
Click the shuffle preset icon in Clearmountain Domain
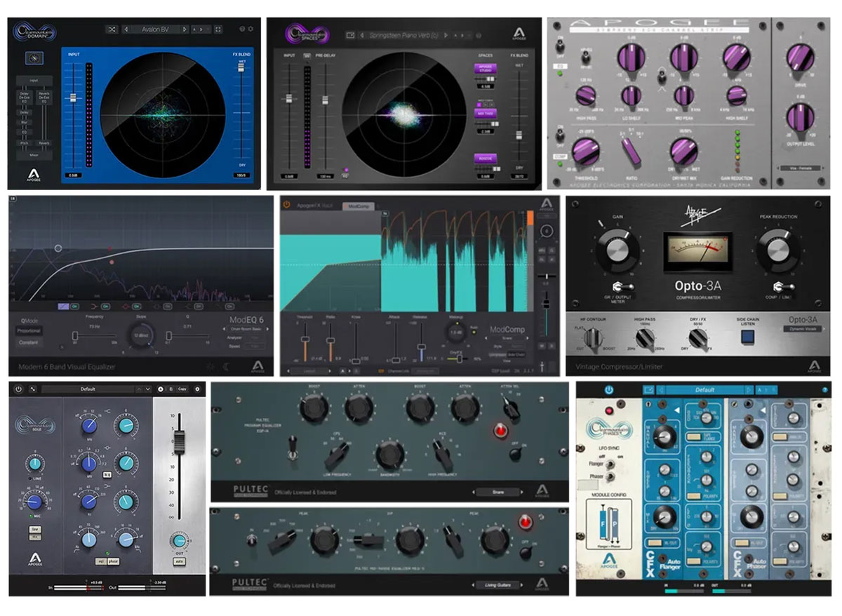[112, 29]
